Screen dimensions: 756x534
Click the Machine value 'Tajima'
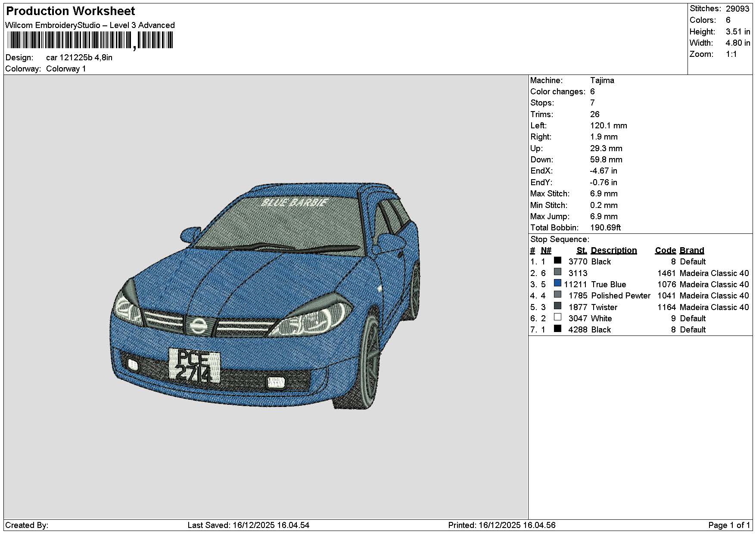[602, 80]
